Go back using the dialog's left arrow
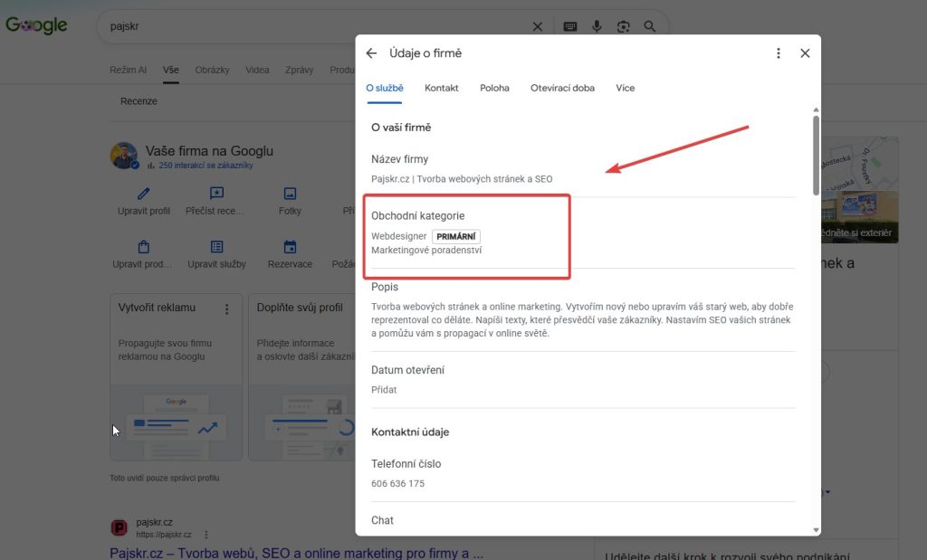The image size is (927, 560). 371,53
